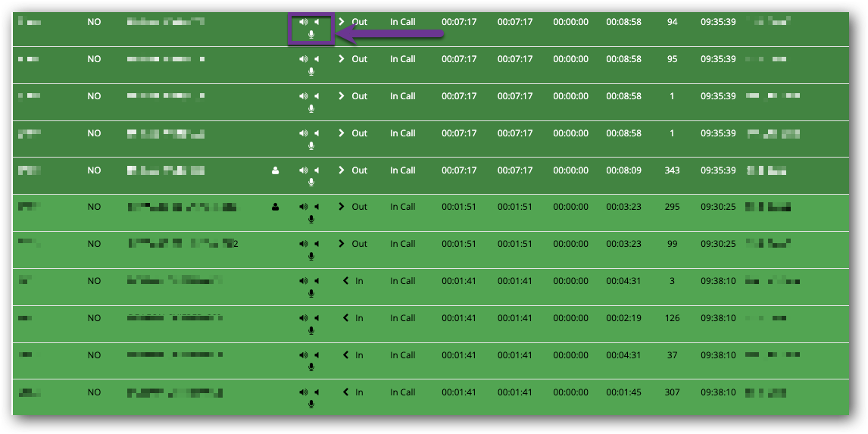Viewport: 868px width, 434px height.
Task: Select the 00:02:19 duration cell
Action: 624,318
